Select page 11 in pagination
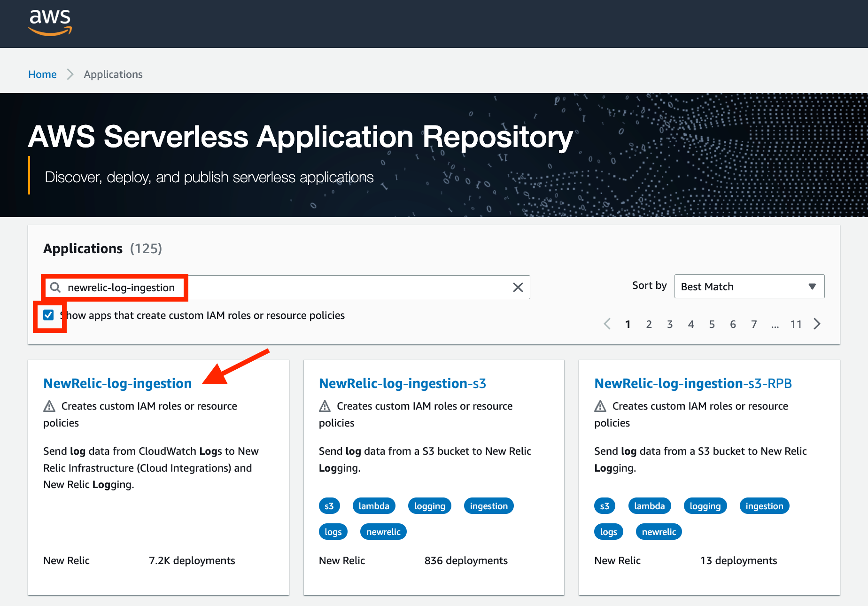 click(796, 324)
